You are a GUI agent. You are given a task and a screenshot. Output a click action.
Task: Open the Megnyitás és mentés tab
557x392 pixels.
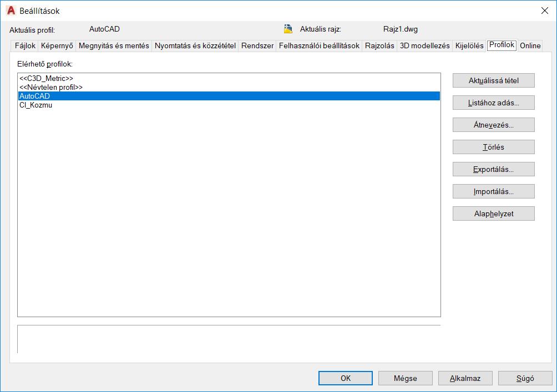point(114,46)
